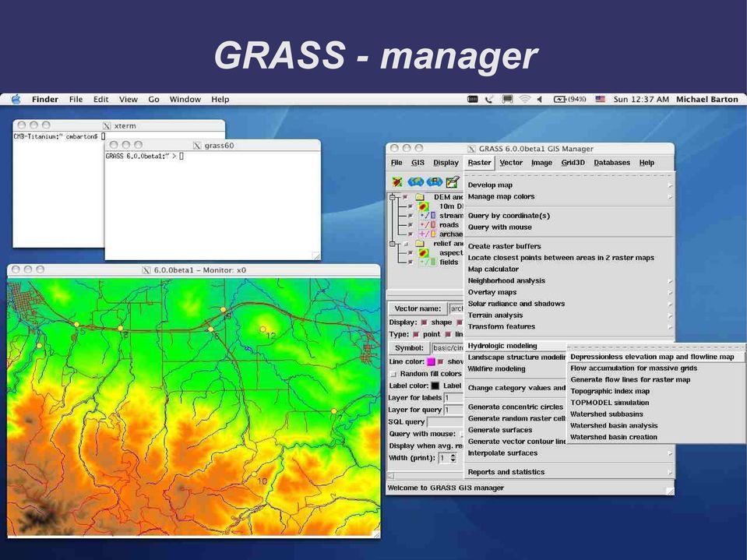Expand the Interpolate surfaces submenu

tap(569, 453)
